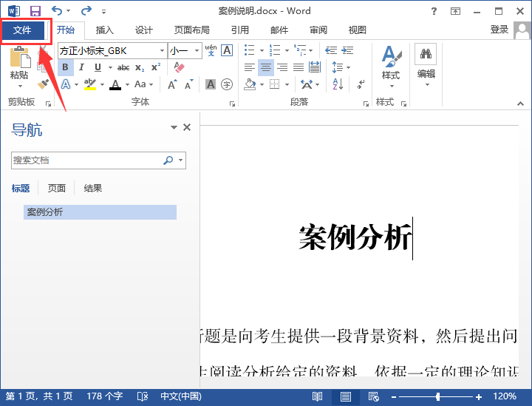Switch to 插入 ribbon tab
This screenshot has width=532, height=406.
pos(104,30)
